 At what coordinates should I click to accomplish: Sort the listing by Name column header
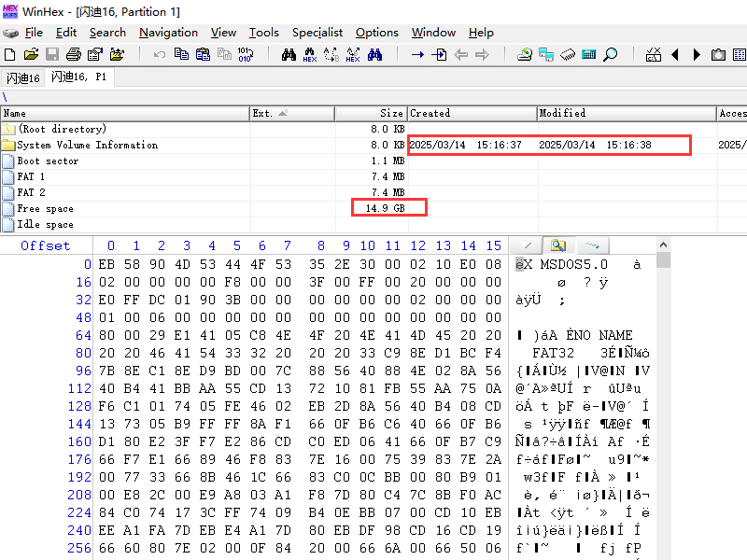coord(125,113)
